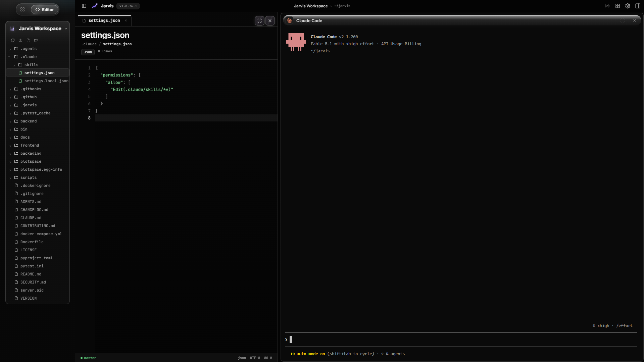Click the master branch indicator
This screenshot has width=644, height=362.
(x=89, y=358)
